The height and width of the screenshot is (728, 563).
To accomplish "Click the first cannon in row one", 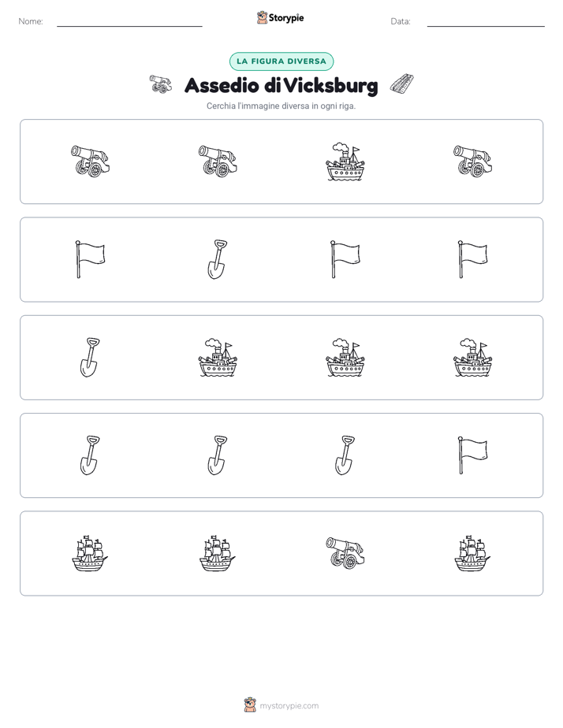I will [x=90, y=161].
